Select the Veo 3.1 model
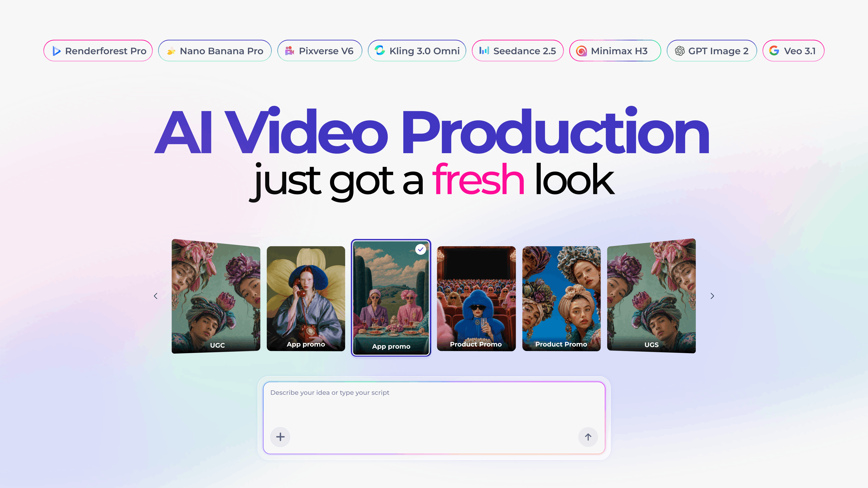Image resolution: width=868 pixels, height=488 pixels. [x=793, y=51]
